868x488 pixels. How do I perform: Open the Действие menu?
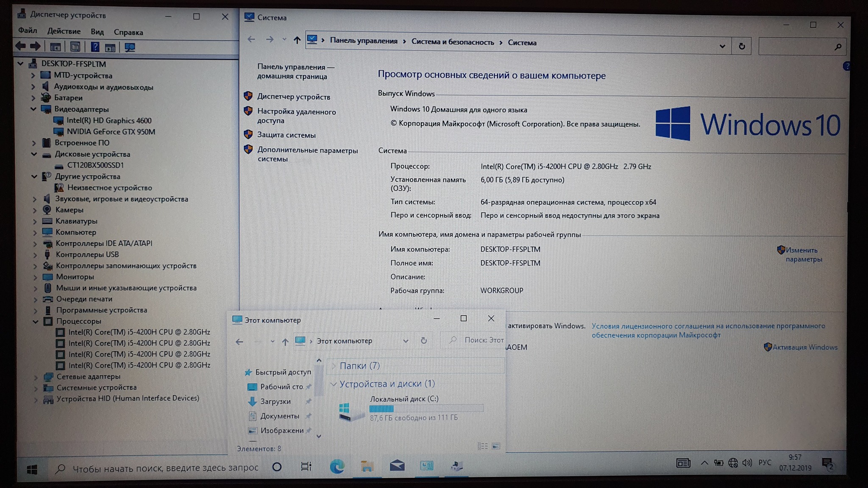tap(64, 31)
